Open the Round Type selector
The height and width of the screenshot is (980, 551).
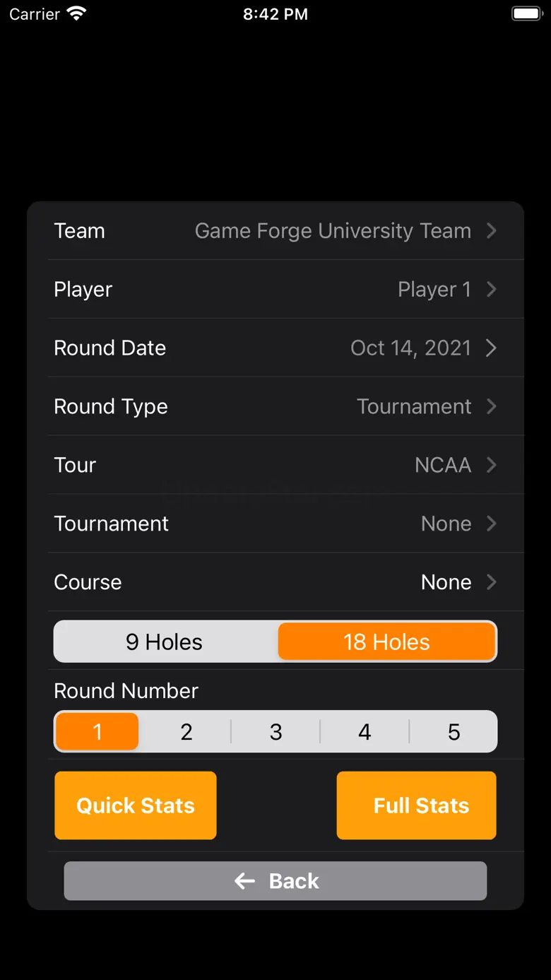click(x=275, y=406)
